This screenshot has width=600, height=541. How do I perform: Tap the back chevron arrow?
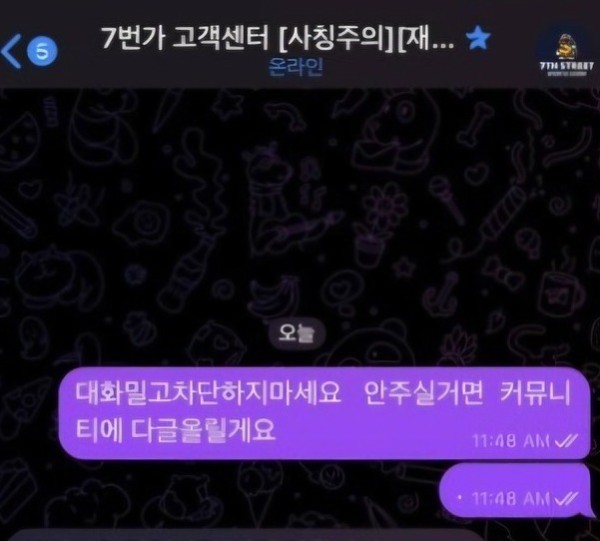click(x=11, y=51)
